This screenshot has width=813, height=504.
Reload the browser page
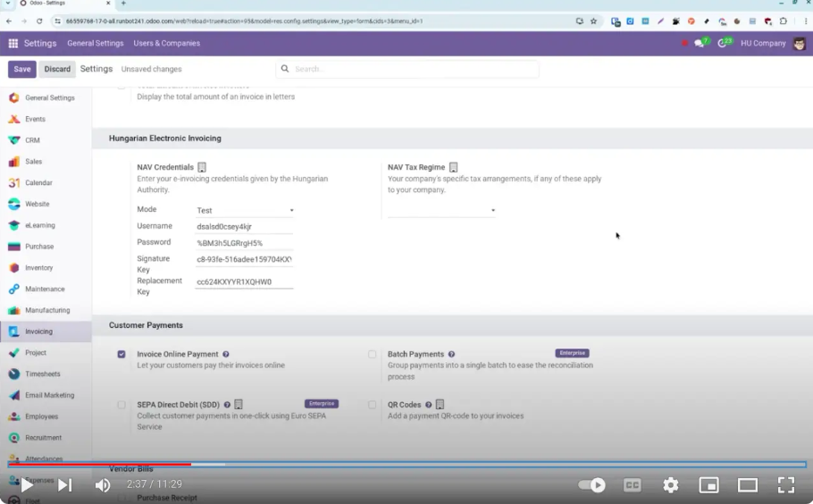tap(39, 21)
